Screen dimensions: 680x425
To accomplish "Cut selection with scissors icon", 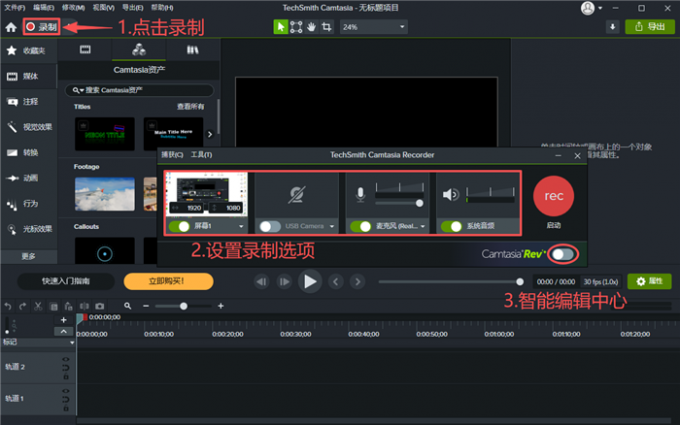I will pyautogui.click(x=38, y=306).
